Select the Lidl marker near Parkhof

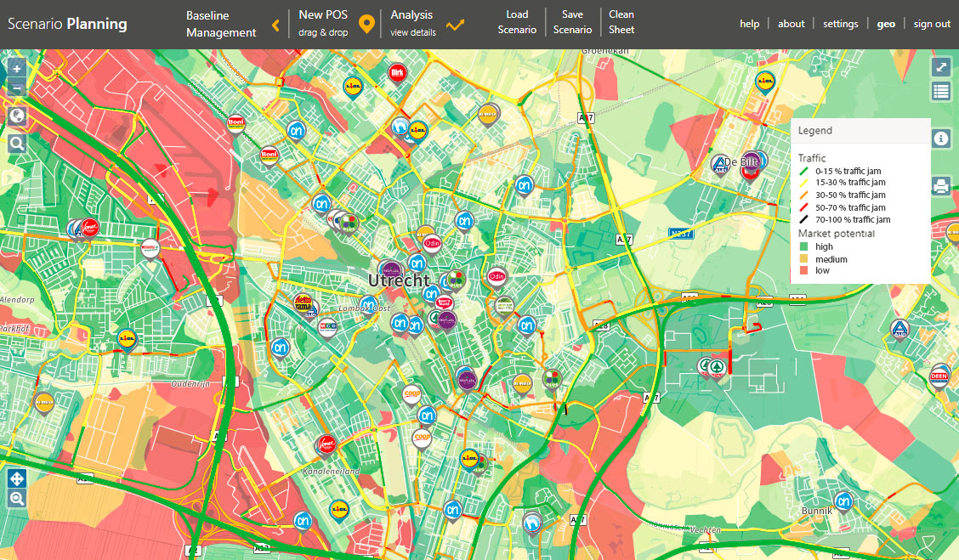coord(127,339)
